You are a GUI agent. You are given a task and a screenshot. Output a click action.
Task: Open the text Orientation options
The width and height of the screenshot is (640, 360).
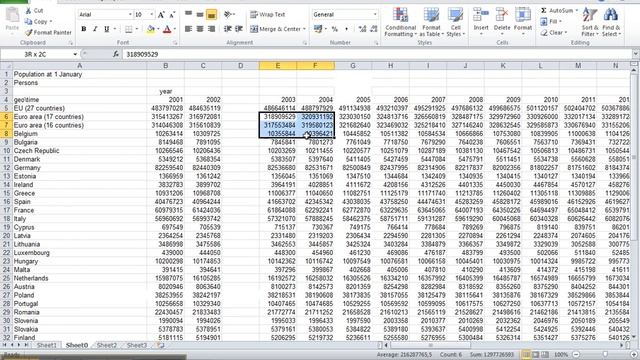pyautogui.click(x=229, y=15)
